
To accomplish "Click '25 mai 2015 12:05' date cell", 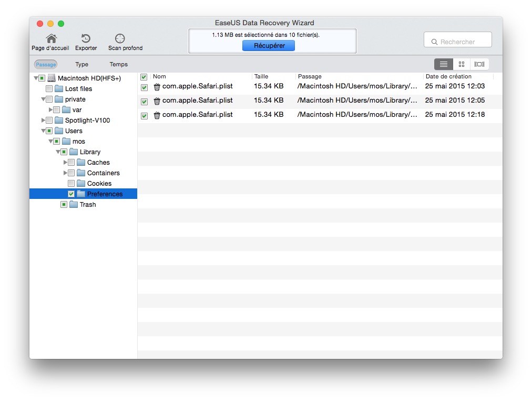I will click(455, 101).
